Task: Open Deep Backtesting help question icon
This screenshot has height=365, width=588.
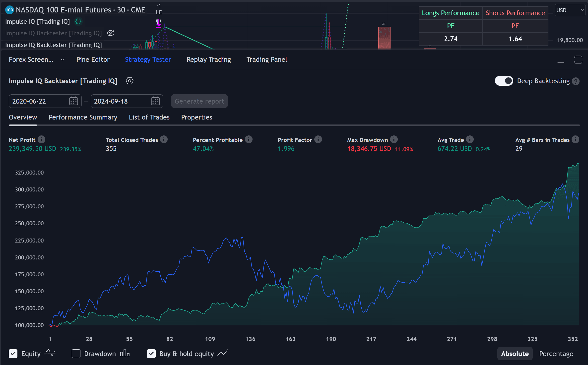Action: (x=576, y=81)
